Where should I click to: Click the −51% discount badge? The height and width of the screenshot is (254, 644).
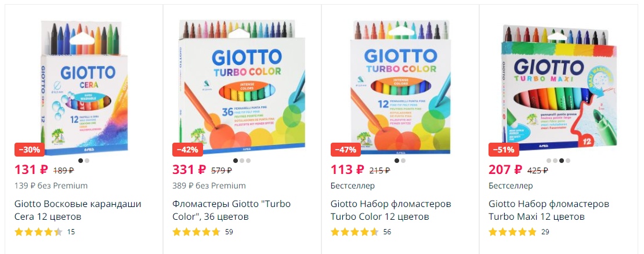click(504, 150)
